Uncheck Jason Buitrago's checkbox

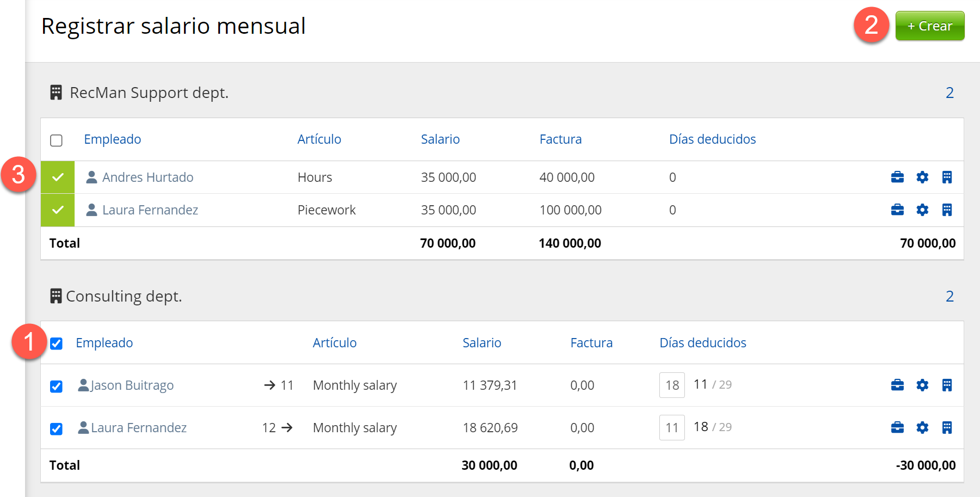pyautogui.click(x=56, y=386)
